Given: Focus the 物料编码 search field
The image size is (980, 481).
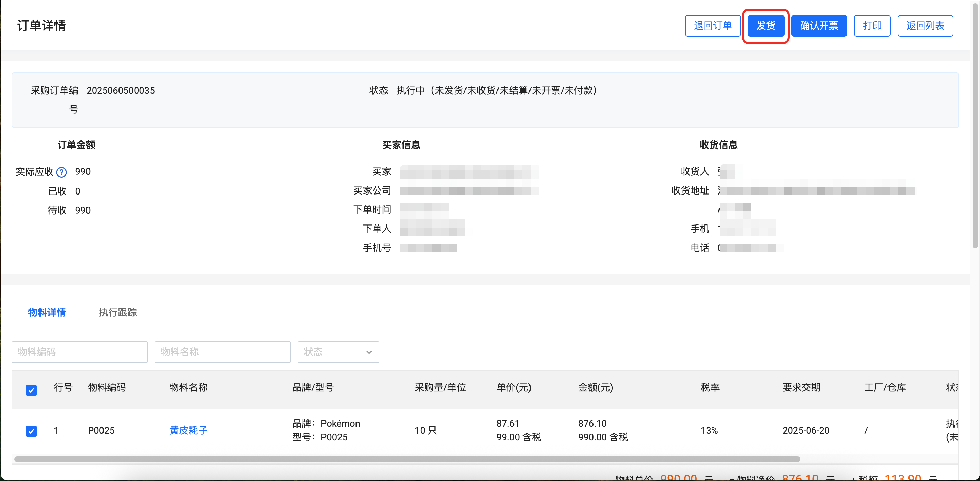Looking at the screenshot, I should click(x=80, y=352).
